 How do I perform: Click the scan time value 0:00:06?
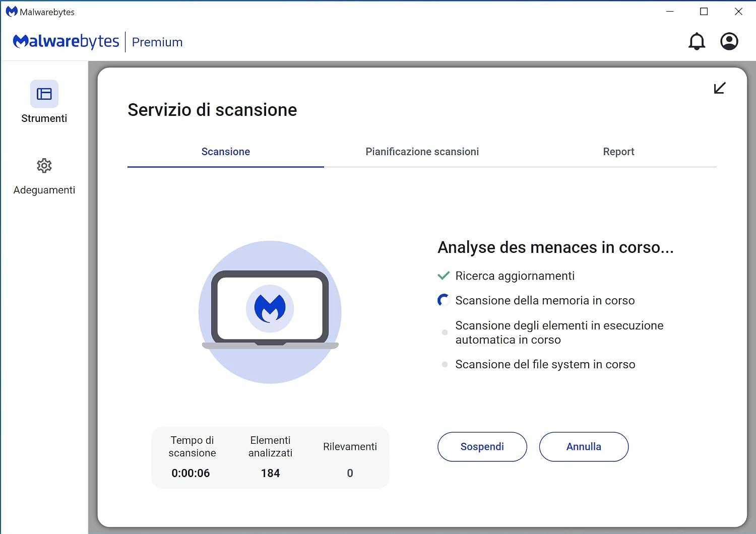[x=191, y=473]
